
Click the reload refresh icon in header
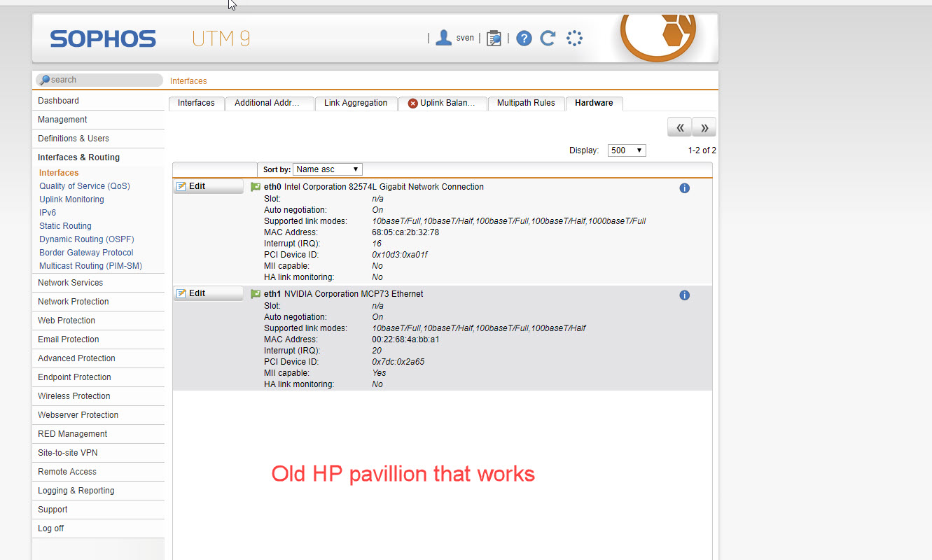548,38
